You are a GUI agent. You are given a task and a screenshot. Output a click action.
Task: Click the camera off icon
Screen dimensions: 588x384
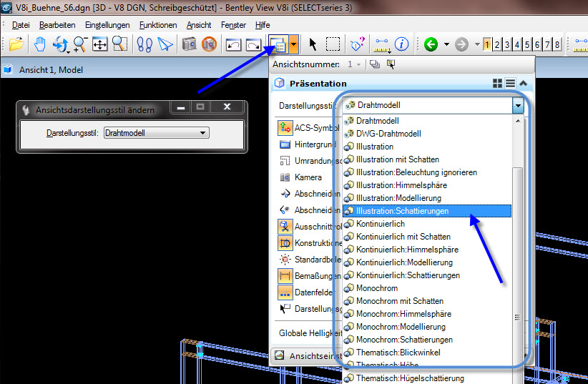[x=210, y=44]
